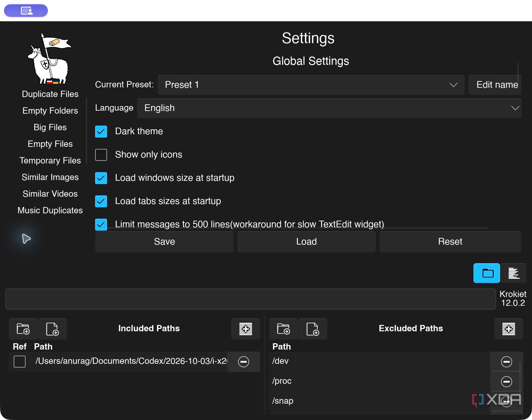Remove the /Users/anurag included path

[x=243, y=362]
